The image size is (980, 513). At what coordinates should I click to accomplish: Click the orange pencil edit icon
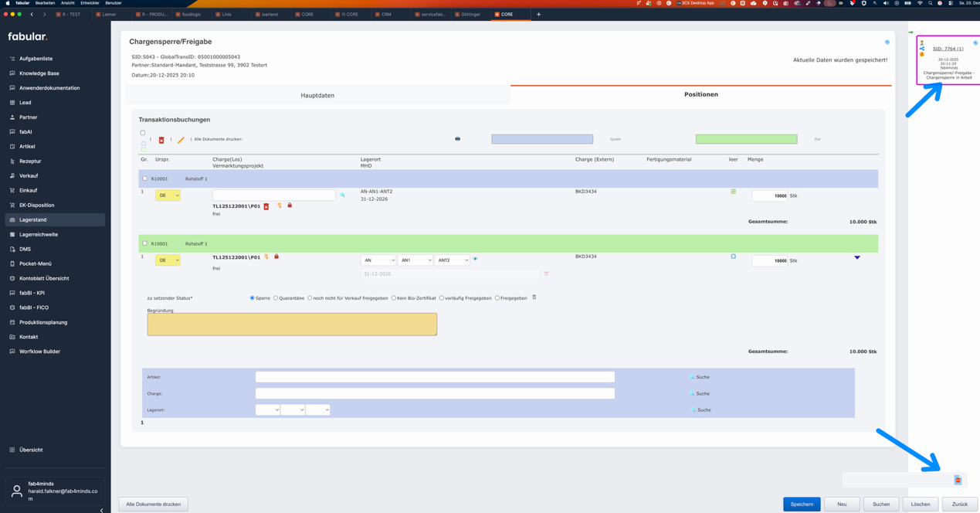point(181,140)
